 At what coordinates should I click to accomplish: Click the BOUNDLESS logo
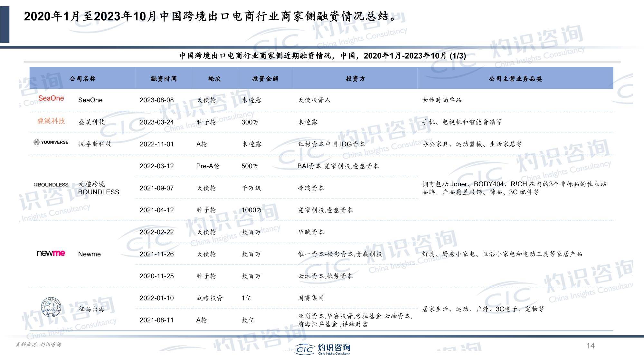[x=51, y=185]
